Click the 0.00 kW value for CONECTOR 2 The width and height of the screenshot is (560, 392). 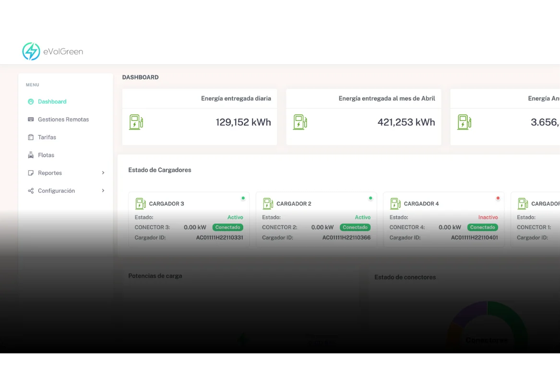(x=322, y=227)
